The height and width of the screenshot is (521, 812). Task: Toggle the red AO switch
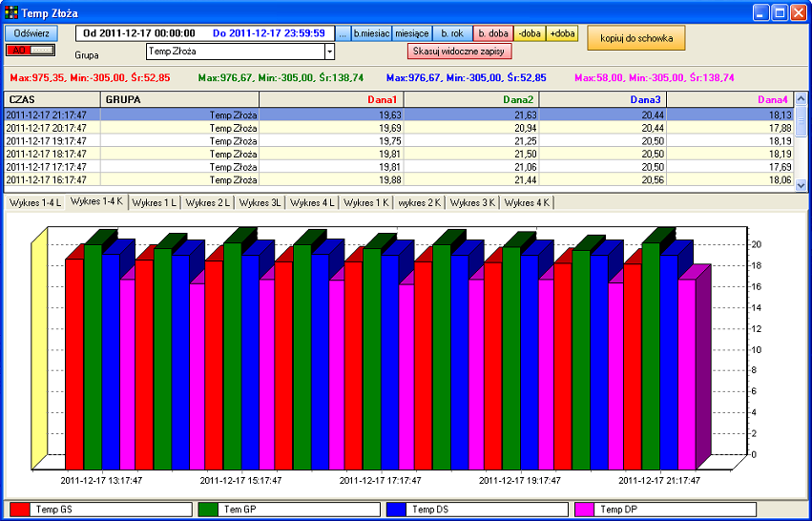coord(31,51)
